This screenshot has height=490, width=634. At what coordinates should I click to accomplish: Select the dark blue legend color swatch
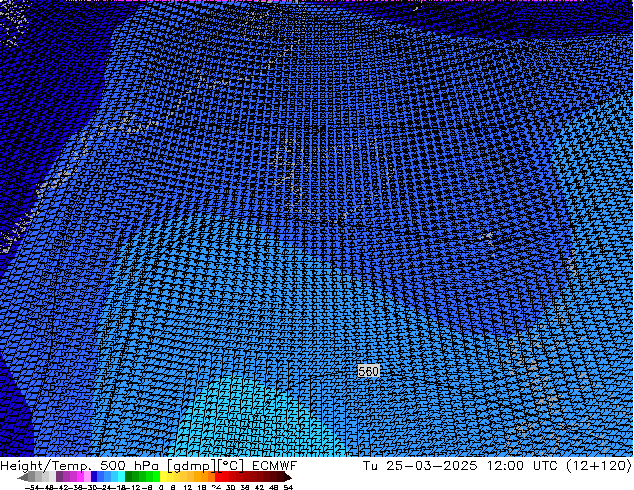point(94,477)
